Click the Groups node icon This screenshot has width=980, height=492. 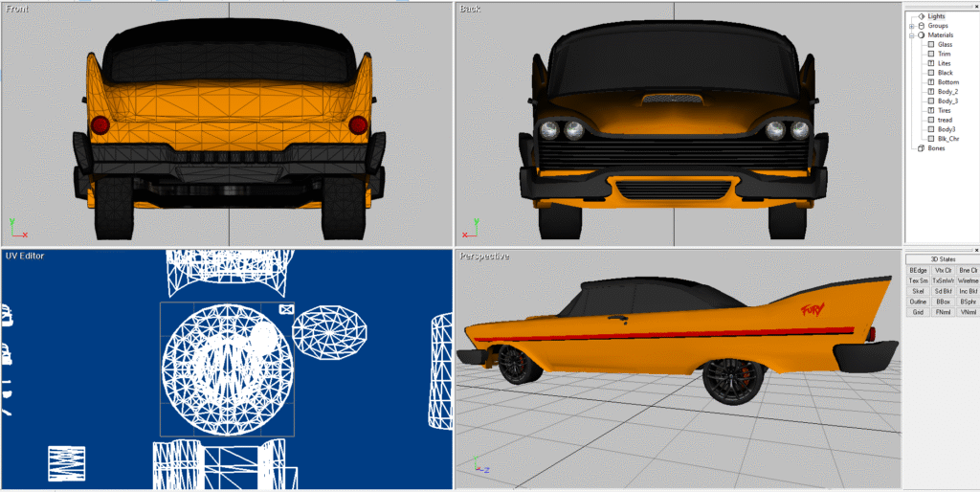[921, 26]
